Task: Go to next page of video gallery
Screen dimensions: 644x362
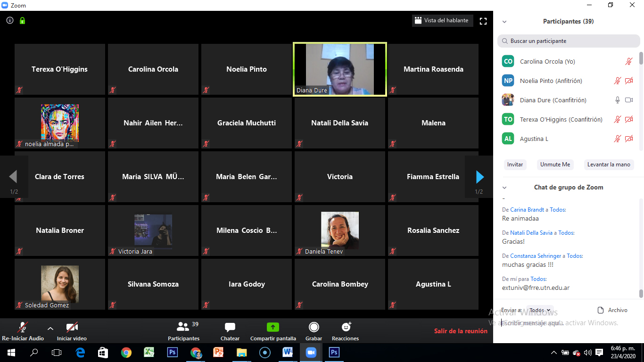Action: pos(480,177)
